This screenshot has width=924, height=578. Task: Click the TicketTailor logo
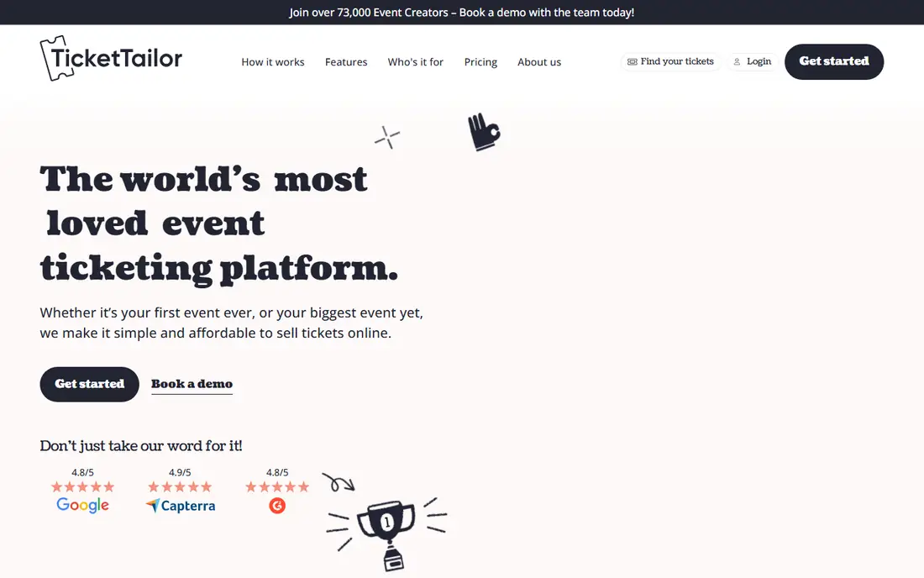point(111,58)
